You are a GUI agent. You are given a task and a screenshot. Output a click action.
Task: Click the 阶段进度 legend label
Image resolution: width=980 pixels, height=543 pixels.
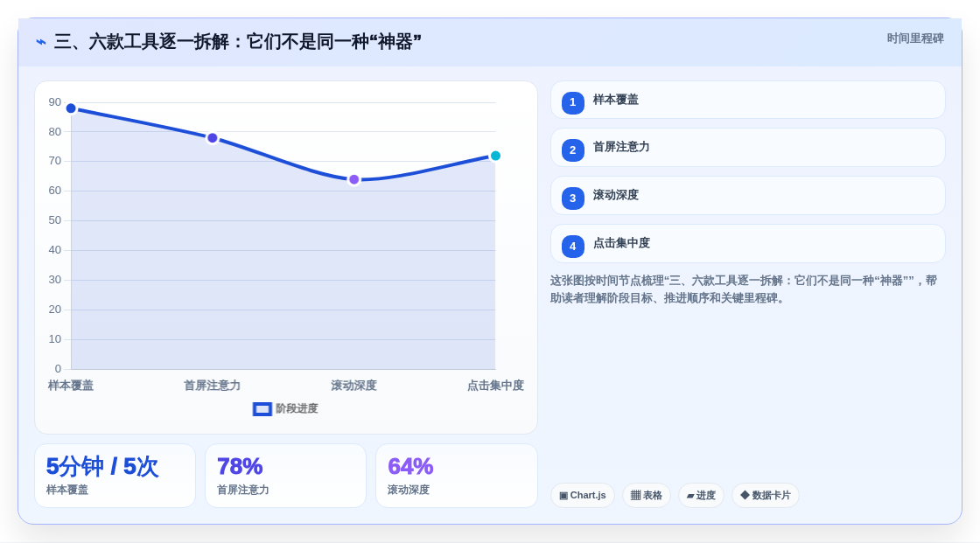click(297, 408)
